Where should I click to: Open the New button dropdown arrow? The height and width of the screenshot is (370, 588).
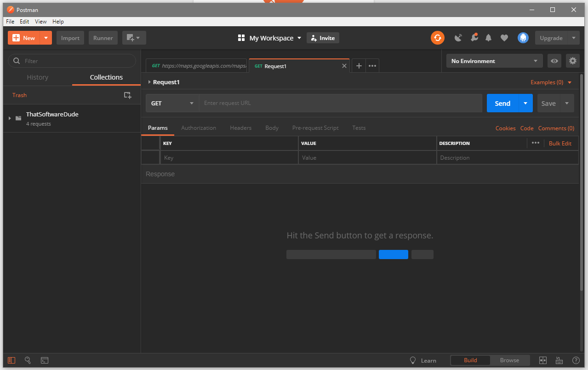(x=46, y=38)
